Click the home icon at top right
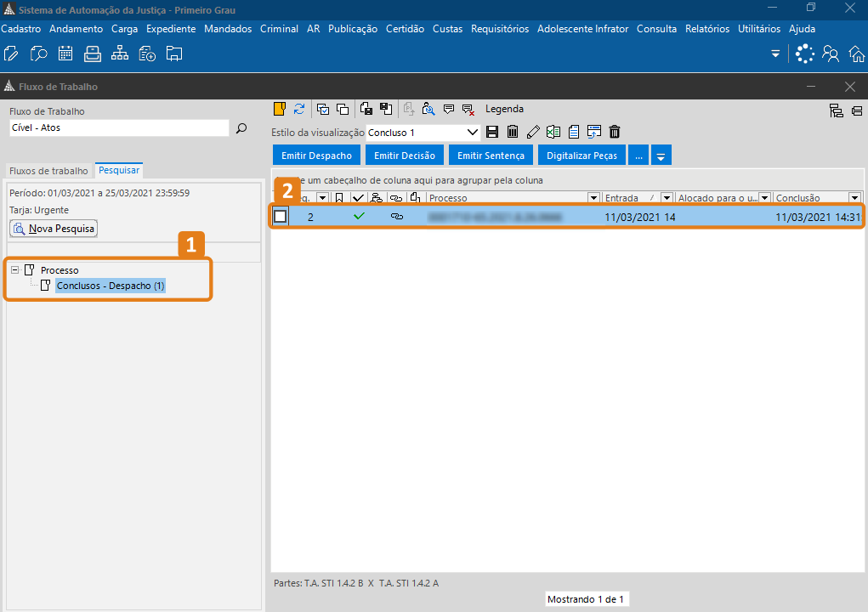Image resolution: width=868 pixels, height=612 pixels. pos(856,54)
